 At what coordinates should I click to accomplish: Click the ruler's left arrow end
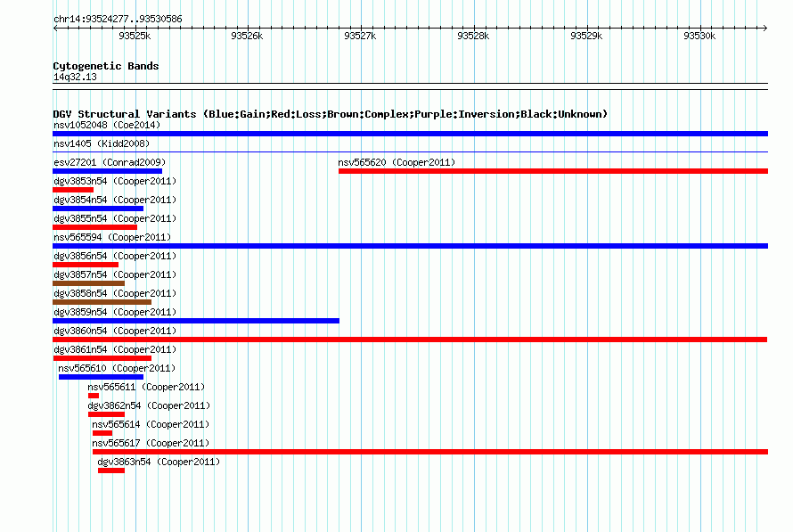coord(55,29)
